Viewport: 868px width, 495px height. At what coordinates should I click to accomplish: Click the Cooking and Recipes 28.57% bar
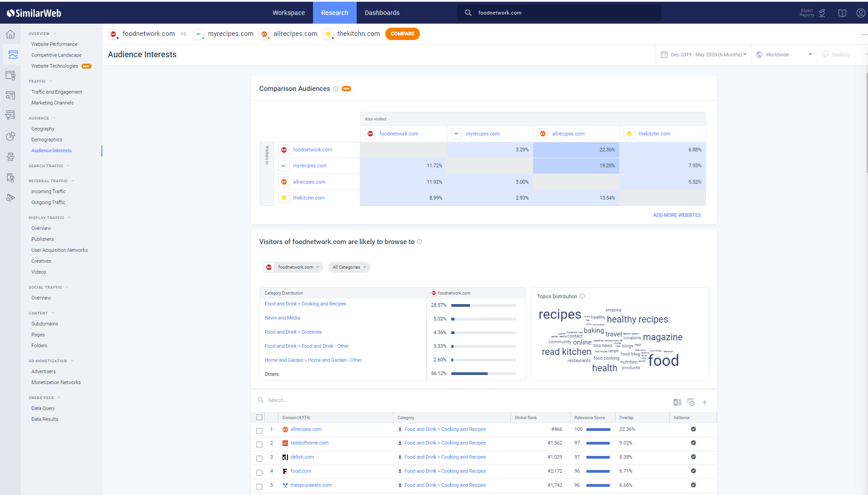tap(484, 305)
